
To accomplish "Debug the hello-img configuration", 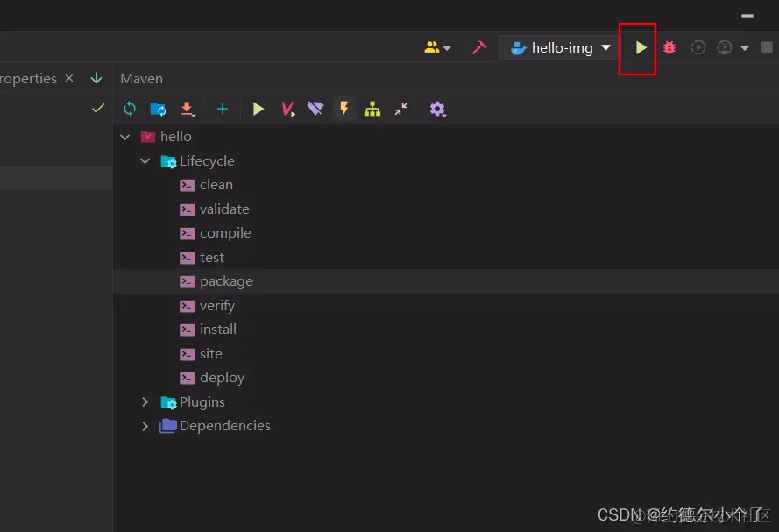I will (x=669, y=47).
